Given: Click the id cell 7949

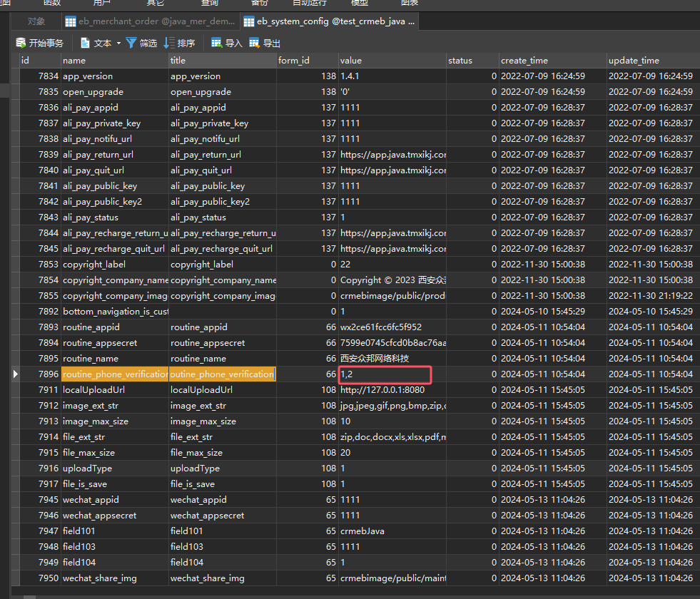Looking at the screenshot, I should click(x=40, y=563).
